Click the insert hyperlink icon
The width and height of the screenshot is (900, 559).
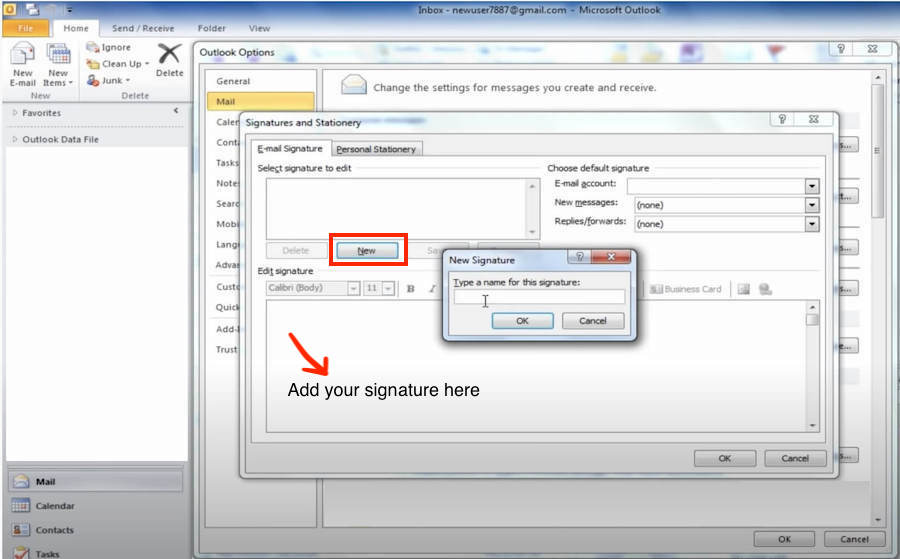765,289
